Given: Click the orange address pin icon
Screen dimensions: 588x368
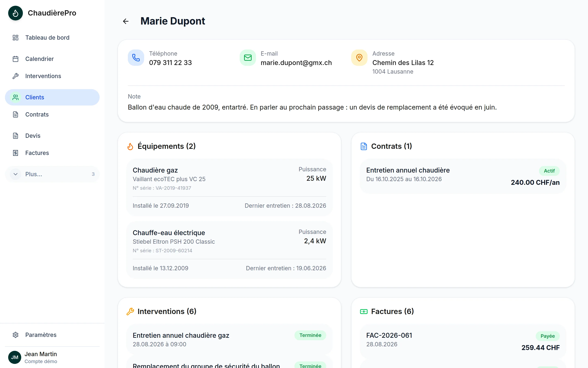Looking at the screenshot, I should 359,58.
